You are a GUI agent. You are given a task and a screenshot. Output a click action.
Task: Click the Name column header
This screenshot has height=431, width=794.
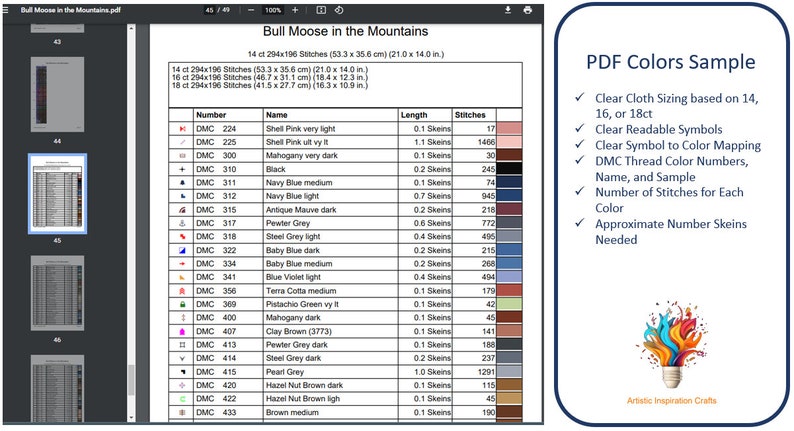tap(276, 115)
